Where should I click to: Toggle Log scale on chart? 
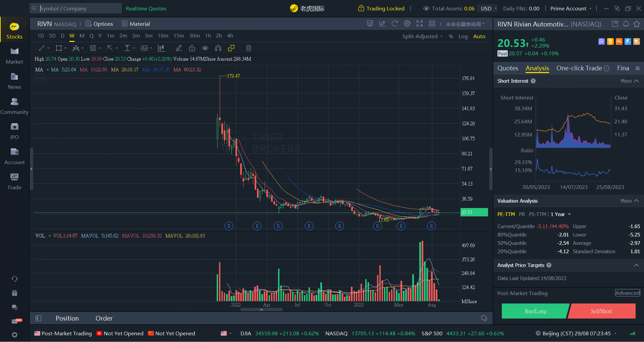tap(463, 36)
